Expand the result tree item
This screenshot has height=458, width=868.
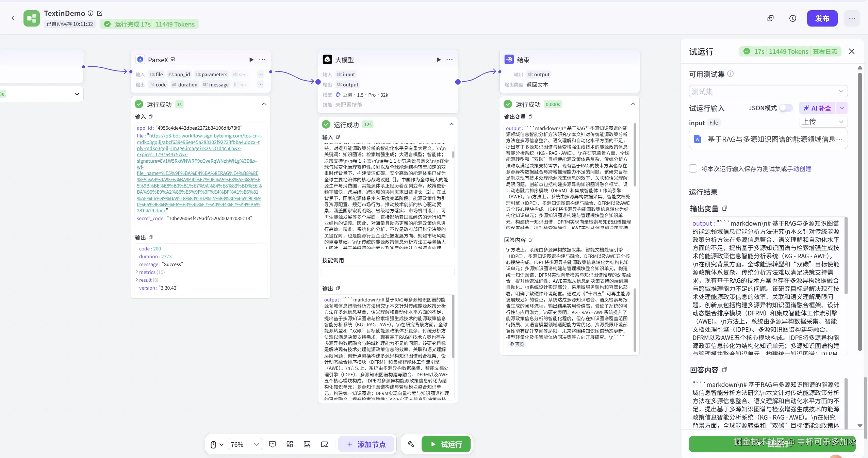pos(137,280)
